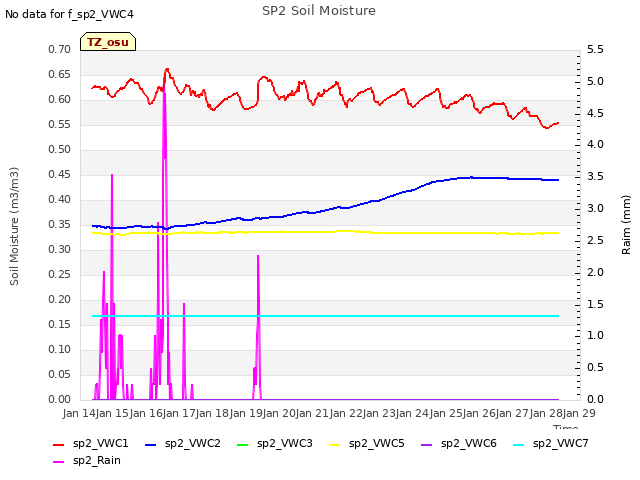Screen dimensions: 640x480
Task: Click the blue sp2_VWC2 legend swatch
Action: [x=151, y=444]
